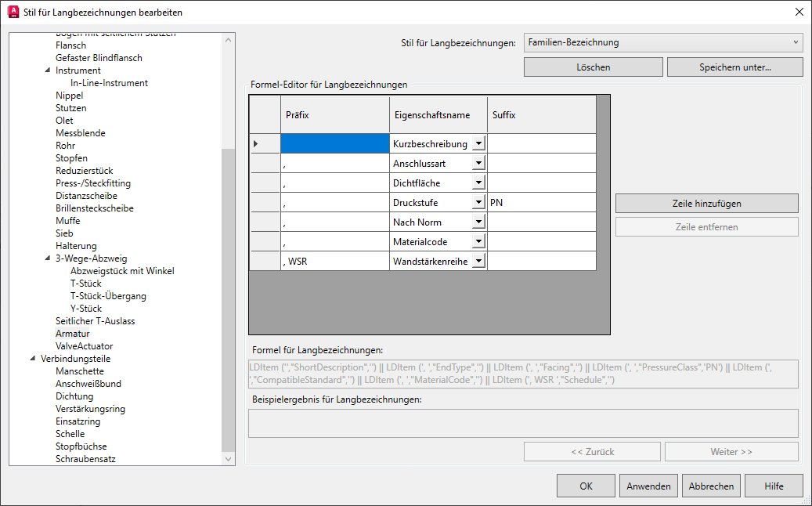Select Messblende in the tree
This screenshot has height=506, width=812.
tap(81, 133)
